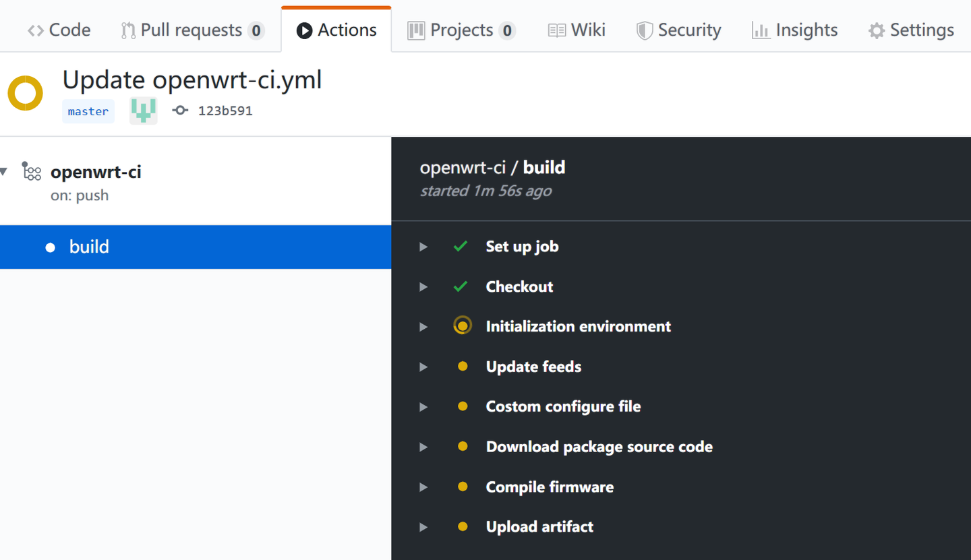Click the workflow graph icon beside openwrt-ci
Image resolution: width=971 pixels, height=560 pixels.
[x=32, y=172]
